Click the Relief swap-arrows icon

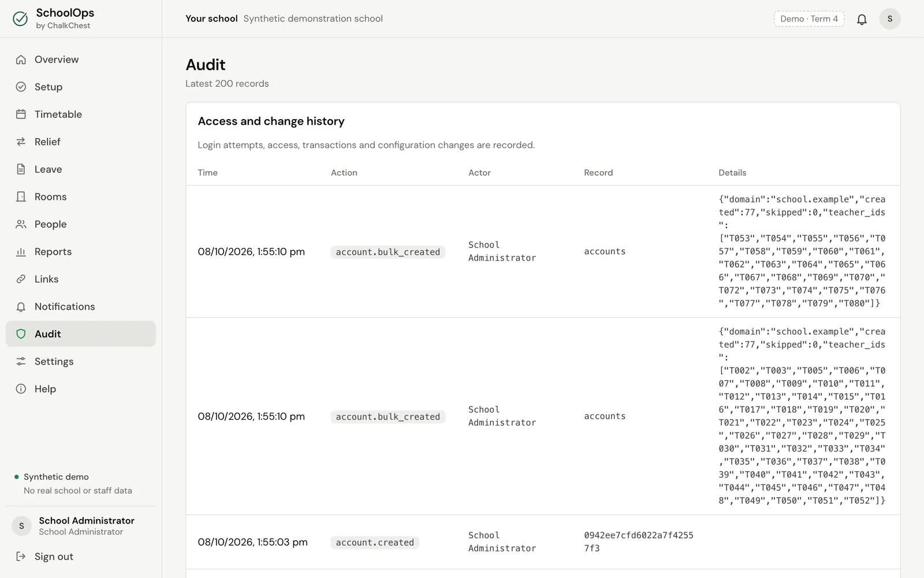click(x=21, y=142)
